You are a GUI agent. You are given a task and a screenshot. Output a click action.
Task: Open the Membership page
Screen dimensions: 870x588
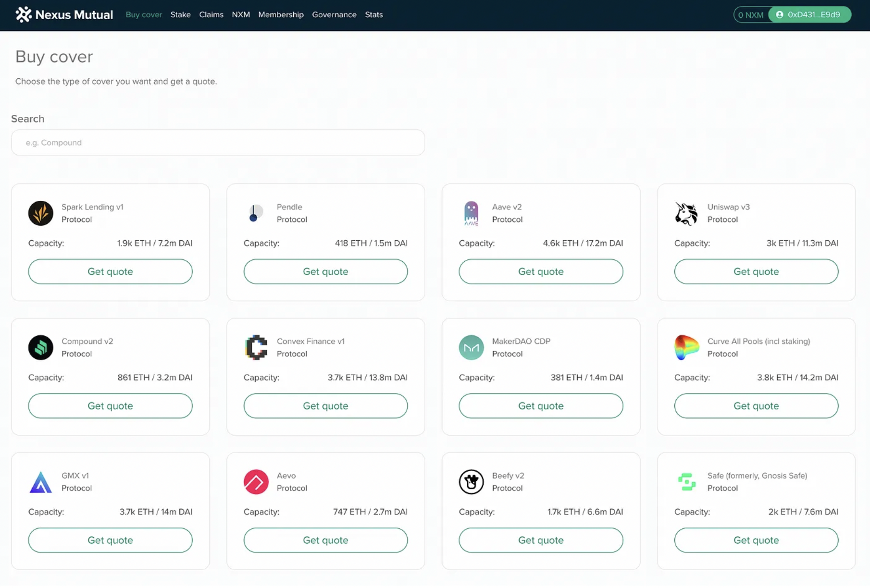pos(281,14)
